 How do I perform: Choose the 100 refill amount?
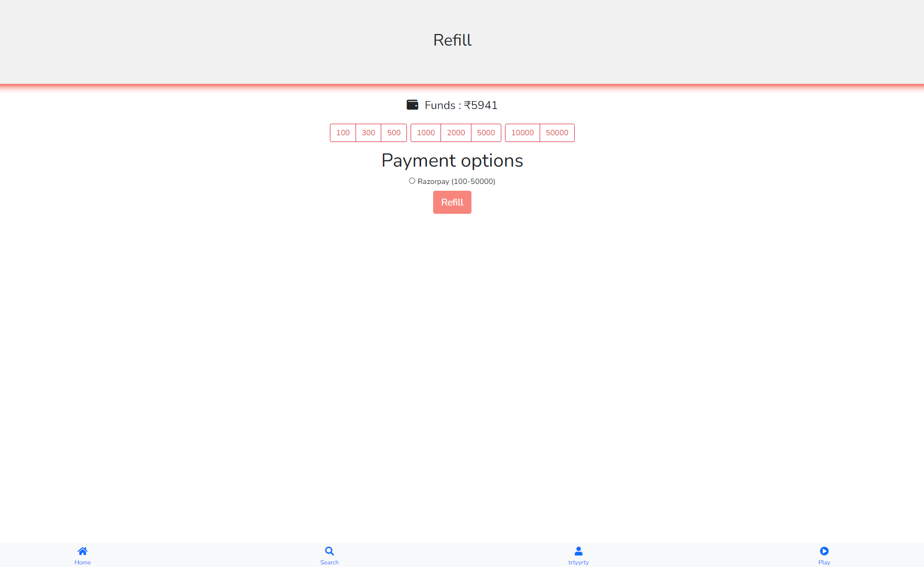coord(343,133)
